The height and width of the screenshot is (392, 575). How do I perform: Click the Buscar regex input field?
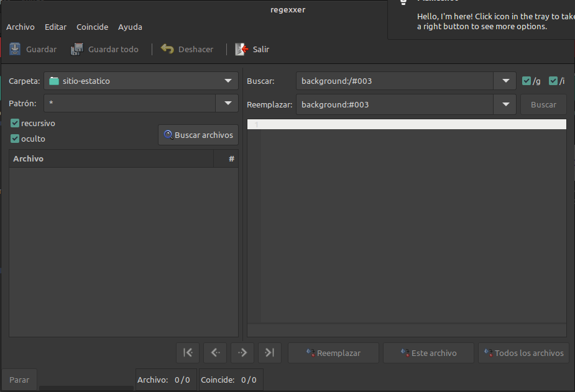(x=395, y=81)
